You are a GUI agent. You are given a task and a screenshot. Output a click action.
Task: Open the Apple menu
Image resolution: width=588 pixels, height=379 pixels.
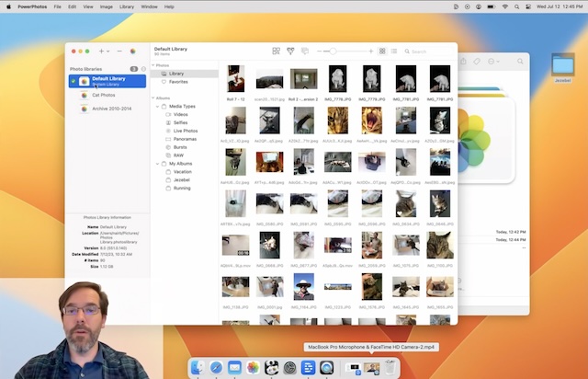8,6
